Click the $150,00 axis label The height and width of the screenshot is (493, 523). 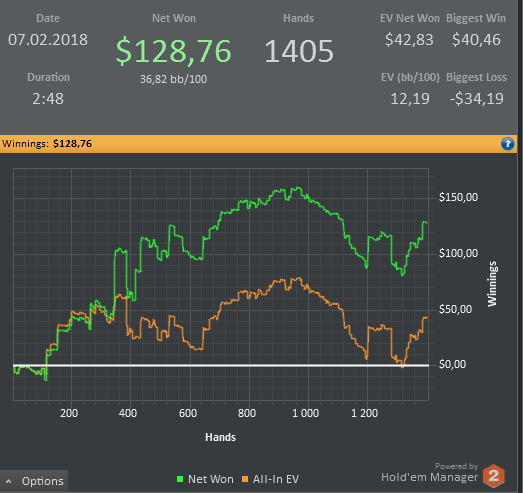click(x=458, y=197)
